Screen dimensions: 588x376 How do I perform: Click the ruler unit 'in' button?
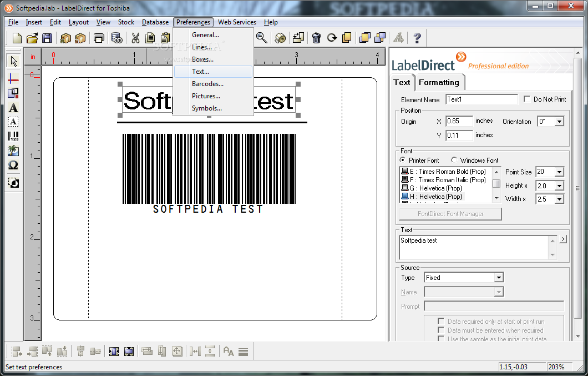pyautogui.click(x=33, y=57)
